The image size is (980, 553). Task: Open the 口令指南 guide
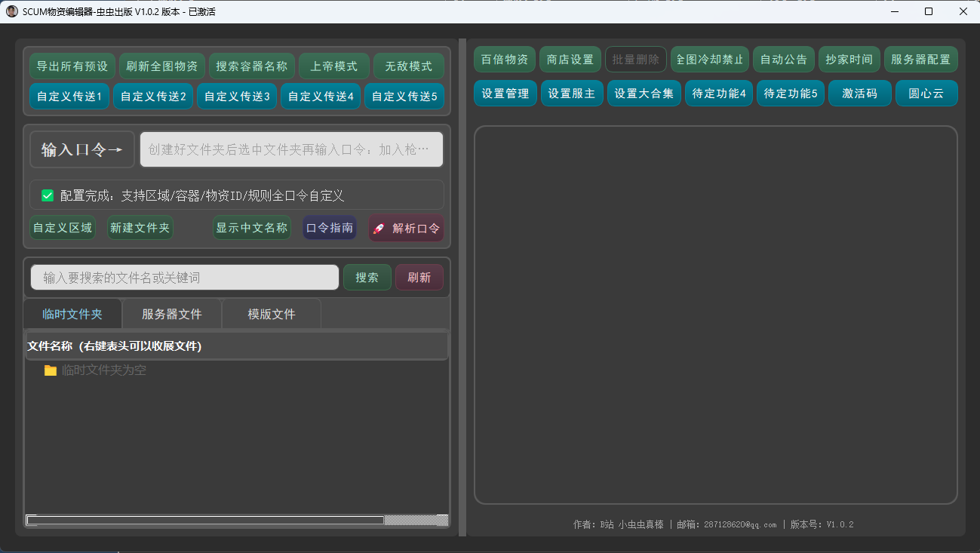pyautogui.click(x=330, y=228)
